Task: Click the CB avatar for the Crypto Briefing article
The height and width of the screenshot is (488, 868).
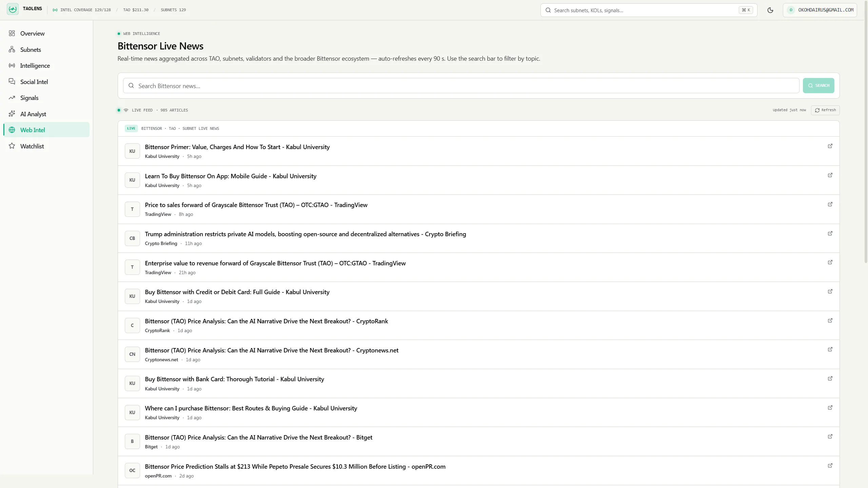Action: tap(132, 238)
